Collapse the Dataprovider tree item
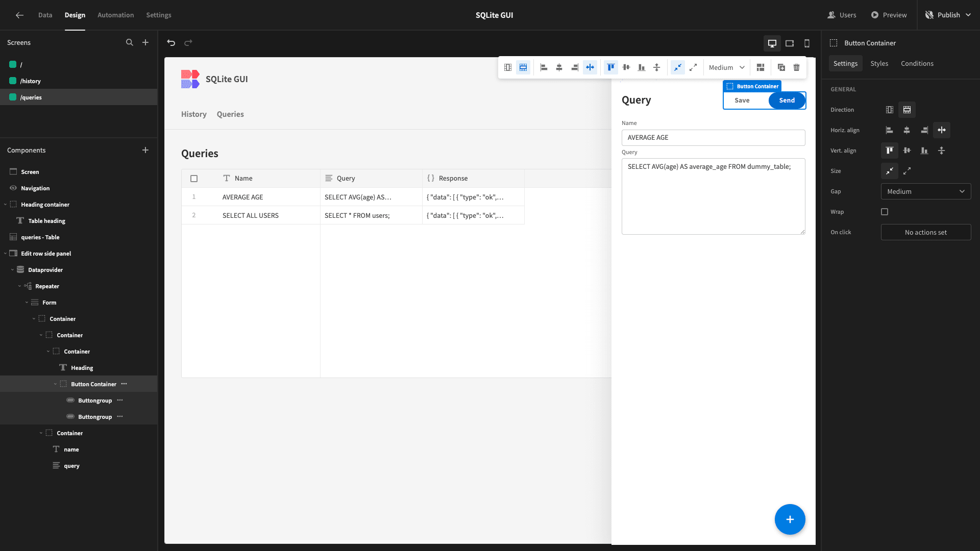 pyautogui.click(x=12, y=270)
